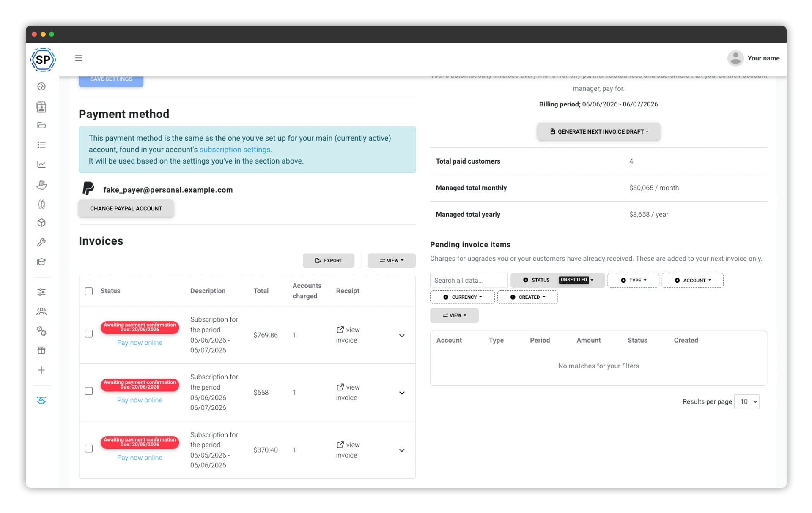Expand the $769.86 invoice row chevron
Screen dimensions: 812x513
tap(402, 336)
